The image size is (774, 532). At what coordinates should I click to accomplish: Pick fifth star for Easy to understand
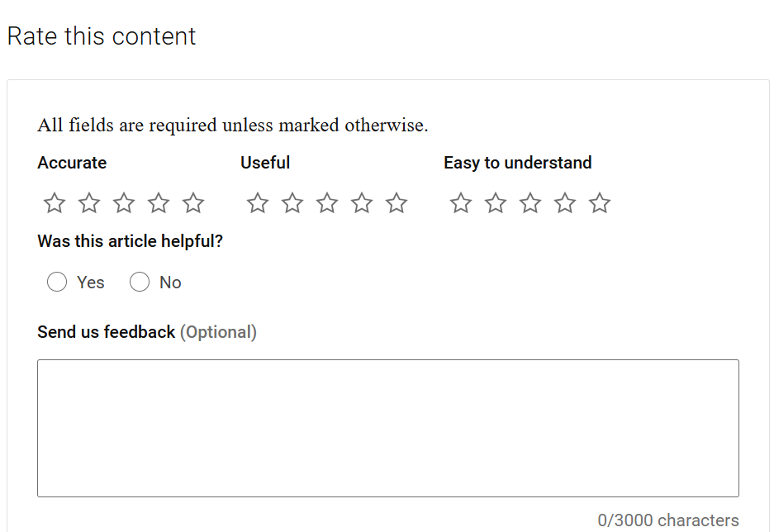coord(600,203)
